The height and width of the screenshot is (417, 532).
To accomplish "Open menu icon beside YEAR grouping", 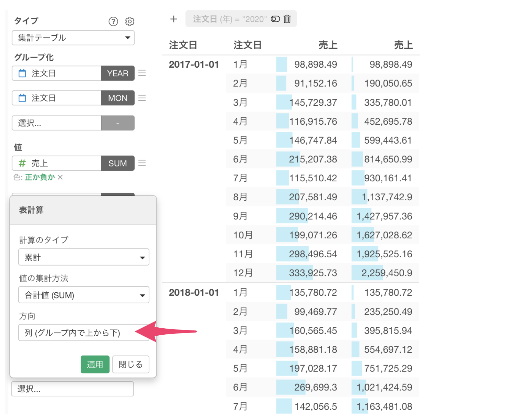I will [x=142, y=73].
